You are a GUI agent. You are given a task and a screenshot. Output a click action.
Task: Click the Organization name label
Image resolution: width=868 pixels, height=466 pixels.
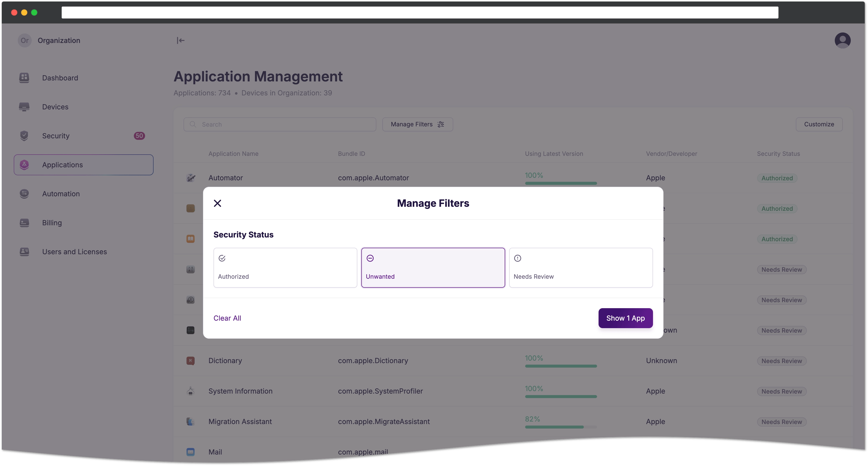tap(59, 40)
